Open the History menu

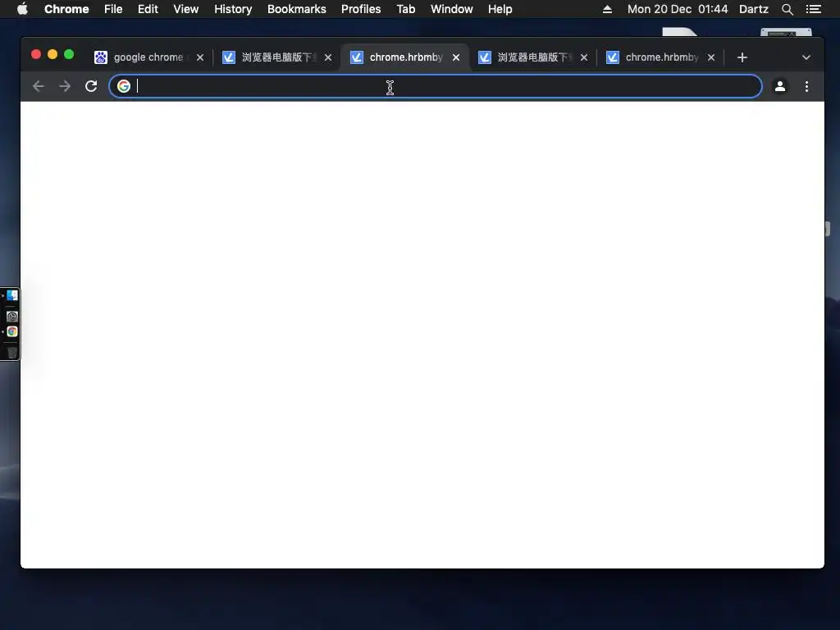point(233,9)
